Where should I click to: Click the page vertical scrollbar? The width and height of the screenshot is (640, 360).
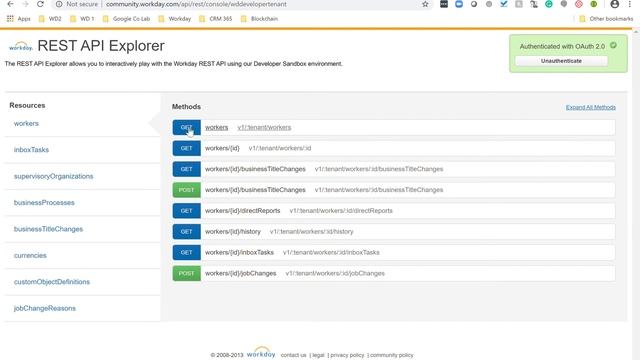[636, 194]
